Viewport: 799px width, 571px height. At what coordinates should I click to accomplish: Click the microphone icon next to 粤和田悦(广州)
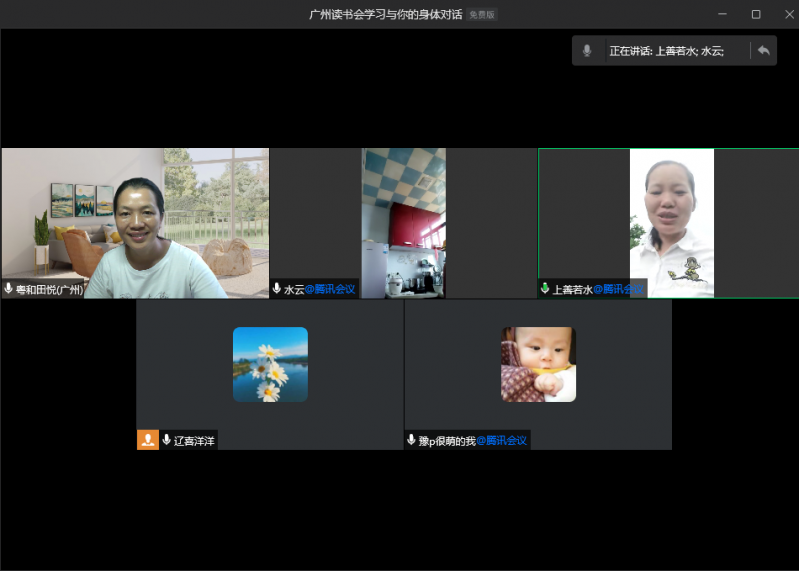pos(9,289)
